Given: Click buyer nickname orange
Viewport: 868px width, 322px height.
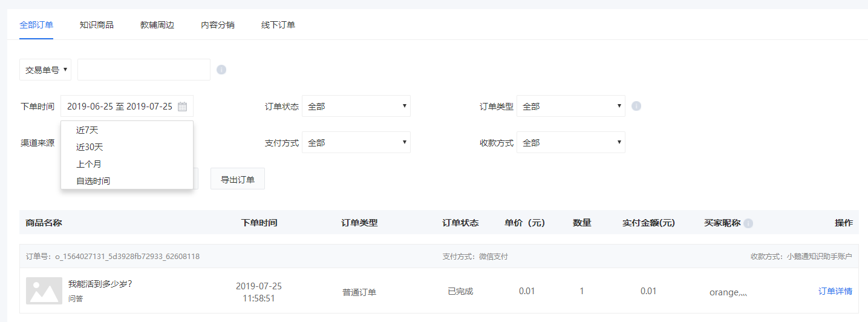Looking at the screenshot, I should [728, 292].
